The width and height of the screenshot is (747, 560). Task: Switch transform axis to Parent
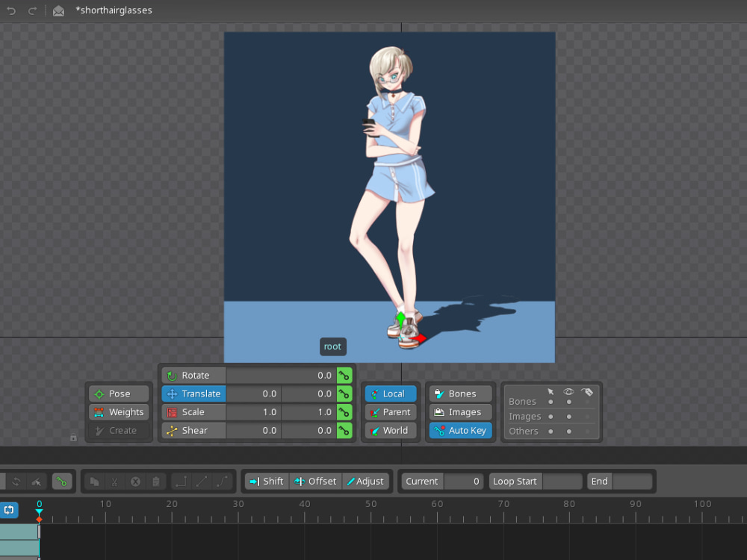coord(390,411)
